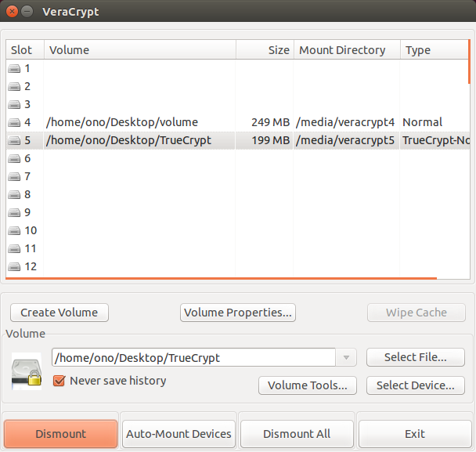Choose the drive icon for slot 12

14,266
